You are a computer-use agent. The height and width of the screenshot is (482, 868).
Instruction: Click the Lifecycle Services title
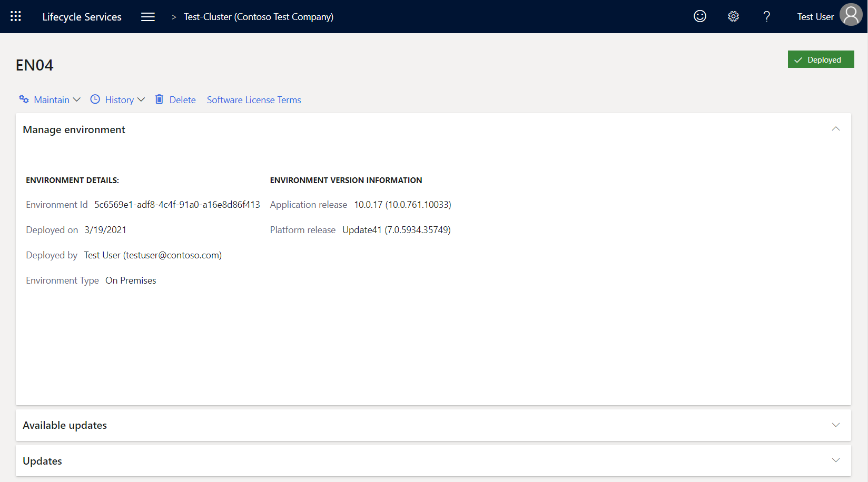[82, 17]
